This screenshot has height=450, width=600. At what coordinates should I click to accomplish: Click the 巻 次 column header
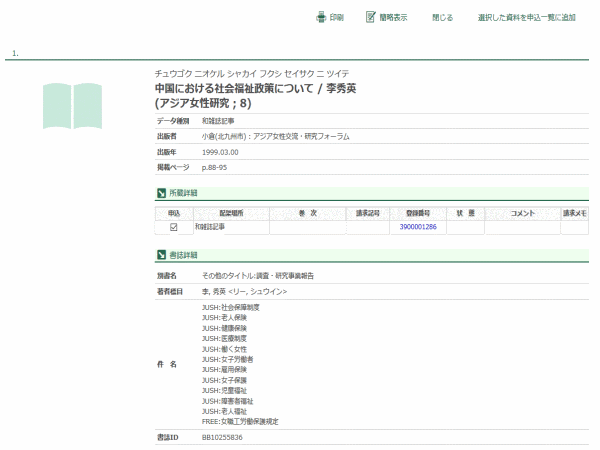pyautogui.click(x=308, y=213)
